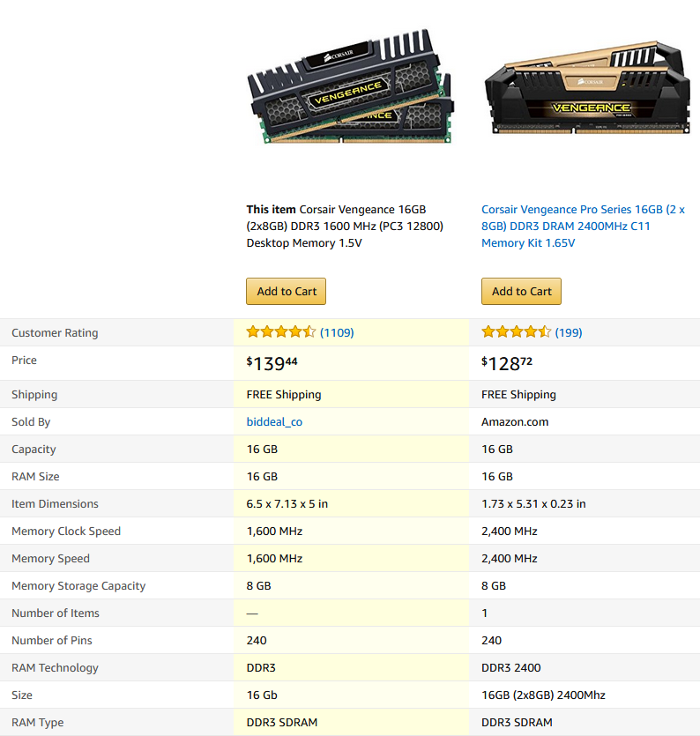Click the 'This item Corsair Vengeance 16GB' title
Image resolution: width=700 pixels, height=736 pixels.
[345, 227]
